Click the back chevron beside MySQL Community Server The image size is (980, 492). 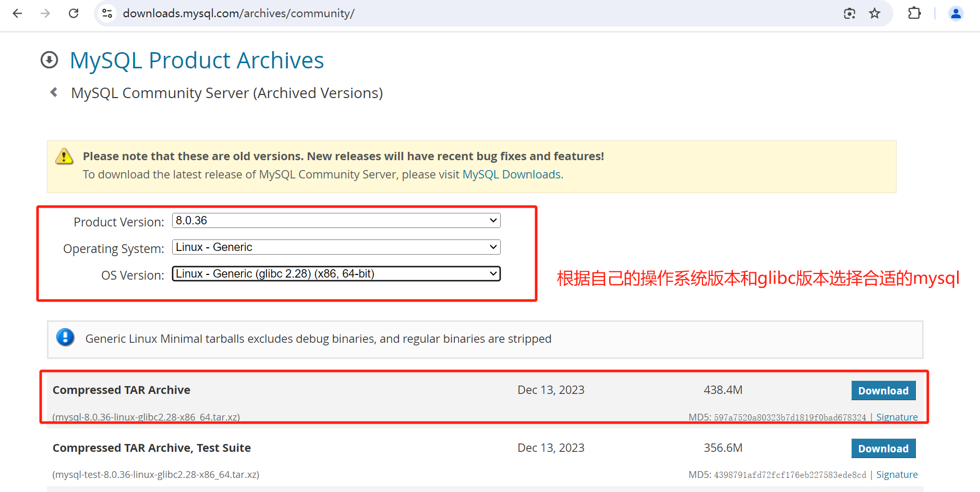point(54,92)
